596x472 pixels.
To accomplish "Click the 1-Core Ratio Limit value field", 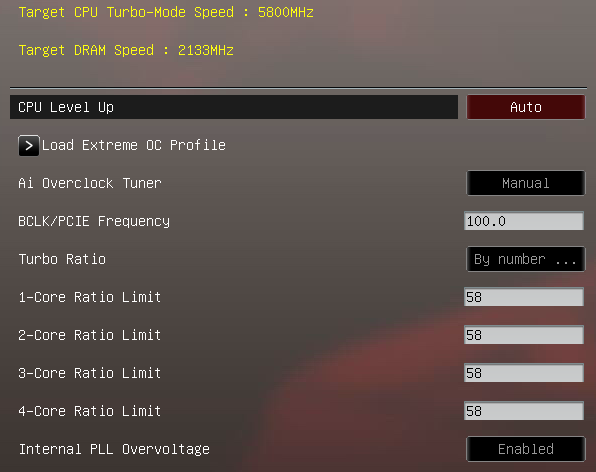I will (x=524, y=297).
